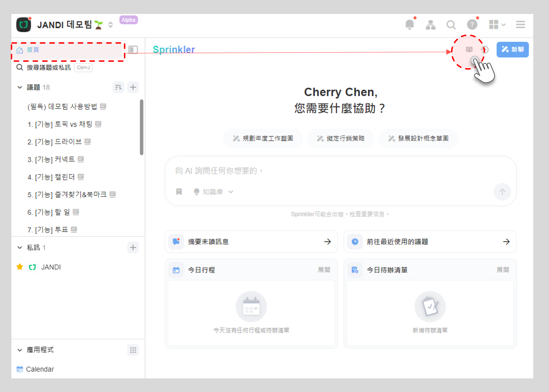The height and width of the screenshot is (392, 549).
Task: Toggle the sidebar collapse panel button
Action: coord(133,50)
